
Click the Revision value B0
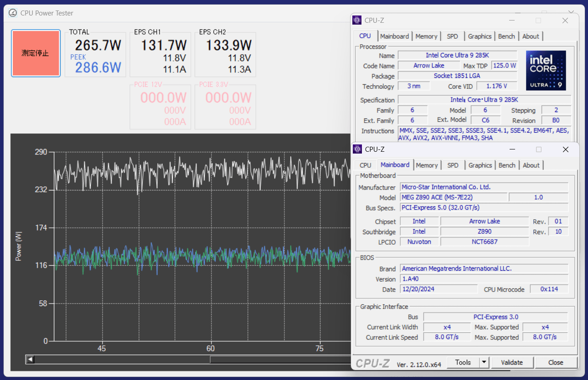tap(556, 121)
